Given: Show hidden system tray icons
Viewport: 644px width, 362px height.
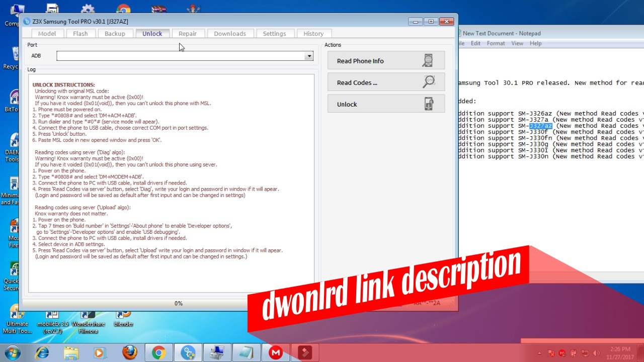Looking at the screenshot, I should click(x=539, y=353).
